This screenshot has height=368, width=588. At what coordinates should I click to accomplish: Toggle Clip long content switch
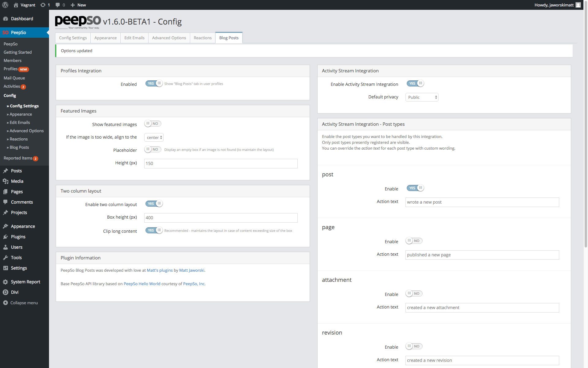(x=154, y=230)
